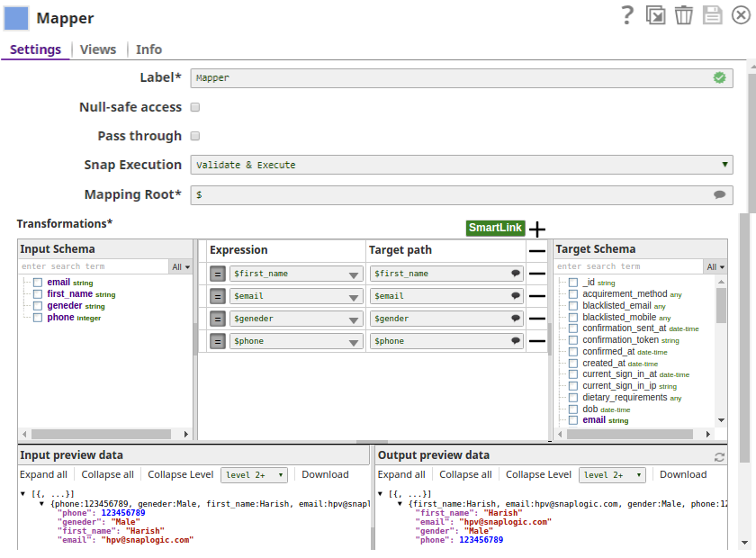The height and width of the screenshot is (558, 756).
Task: Open $geneder expression dropdown arrow
Action: click(354, 319)
